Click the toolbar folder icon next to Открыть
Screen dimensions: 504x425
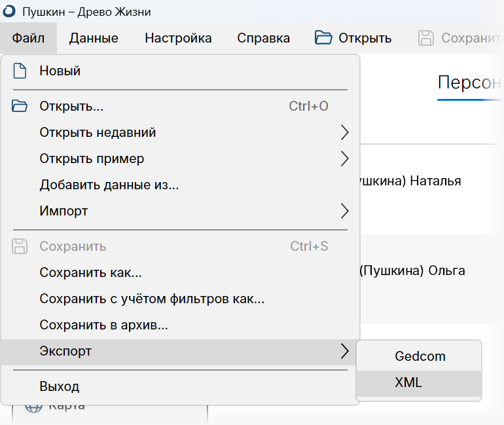(323, 37)
